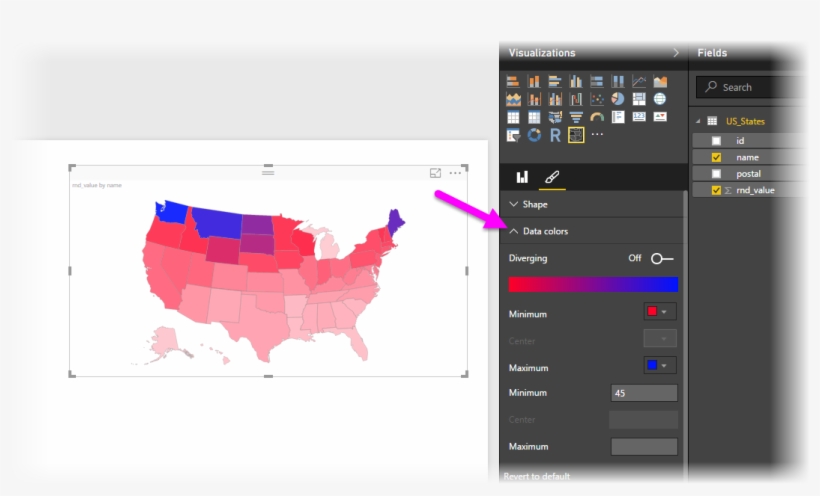Screen dimensions: 820x496
Task: Select the Area chart visualization
Action: (x=660, y=81)
